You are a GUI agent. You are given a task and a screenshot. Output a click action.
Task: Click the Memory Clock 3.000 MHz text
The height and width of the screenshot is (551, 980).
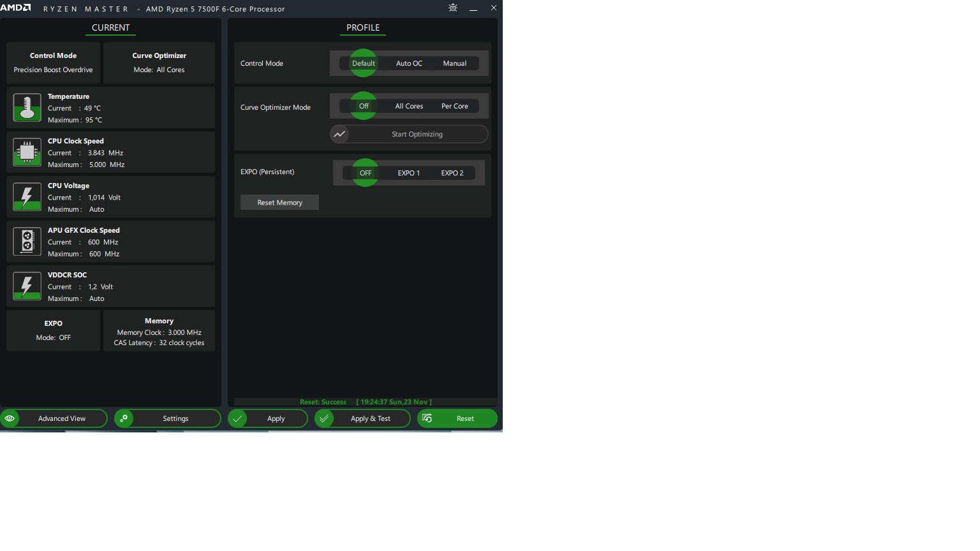(159, 332)
